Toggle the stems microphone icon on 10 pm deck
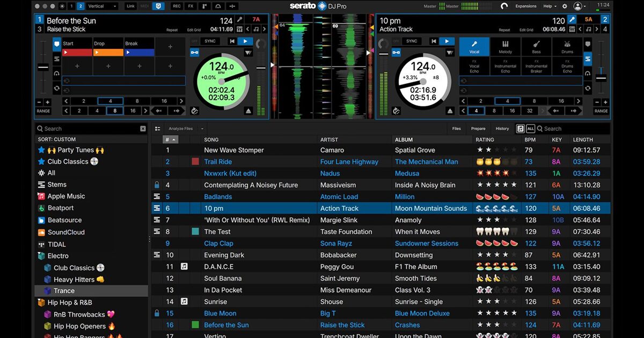 572,20
